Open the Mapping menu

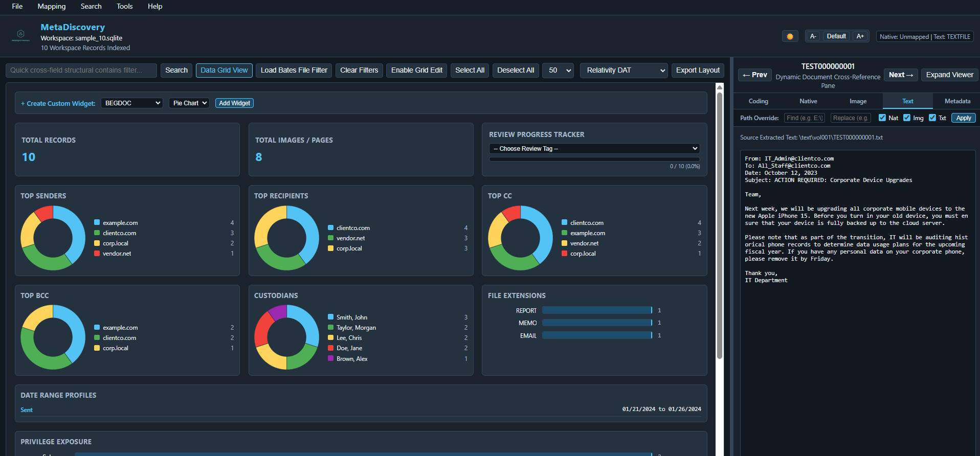(x=52, y=7)
